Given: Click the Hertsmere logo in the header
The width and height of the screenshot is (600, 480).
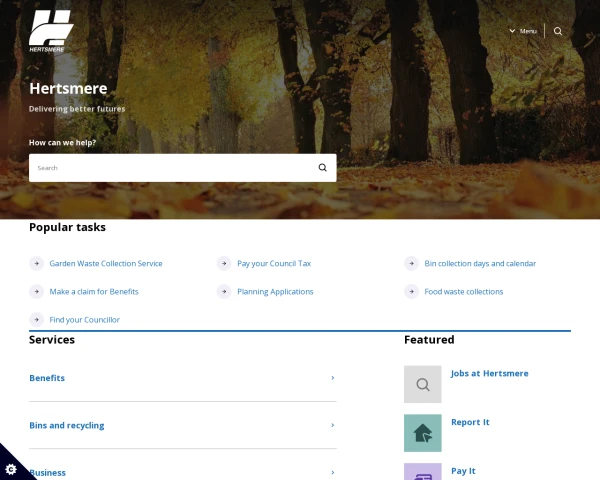Looking at the screenshot, I should [51, 31].
